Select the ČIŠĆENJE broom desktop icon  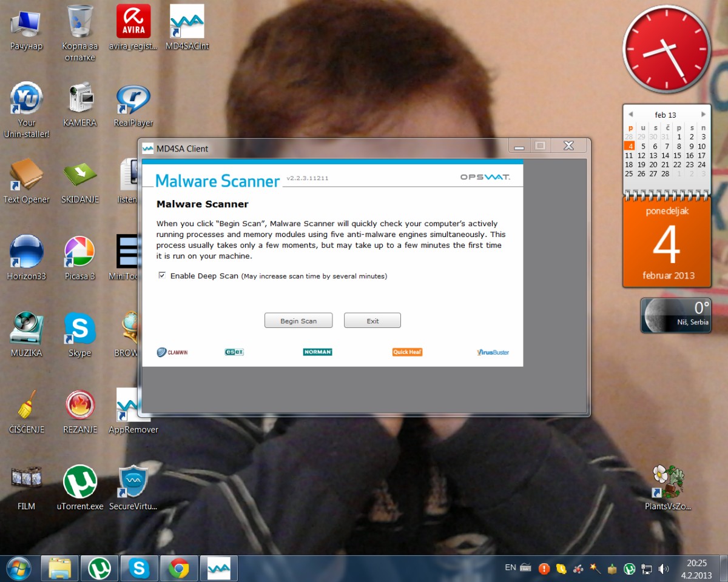point(26,411)
